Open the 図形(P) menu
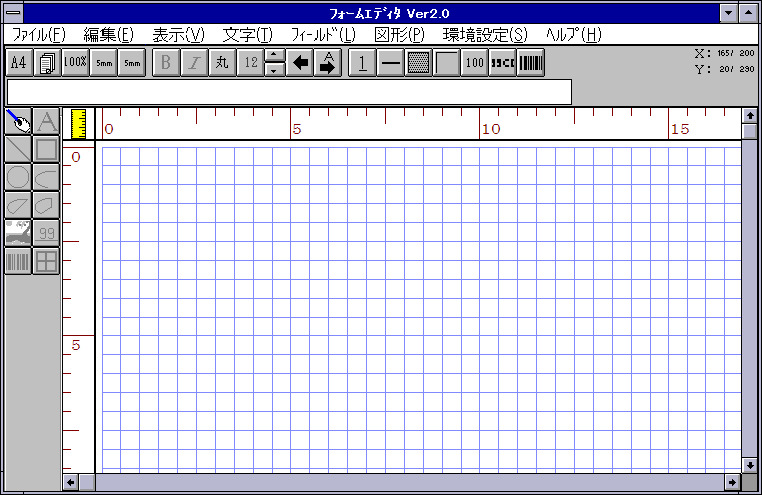The image size is (762, 495). coord(399,34)
